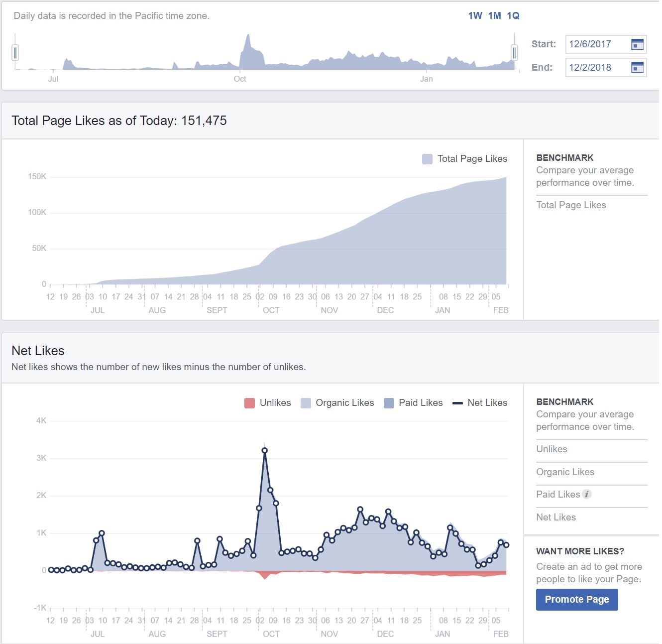Grab the right range slider handle
The height and width of the screenshot is (644, 662).
(x=514, y=52)
